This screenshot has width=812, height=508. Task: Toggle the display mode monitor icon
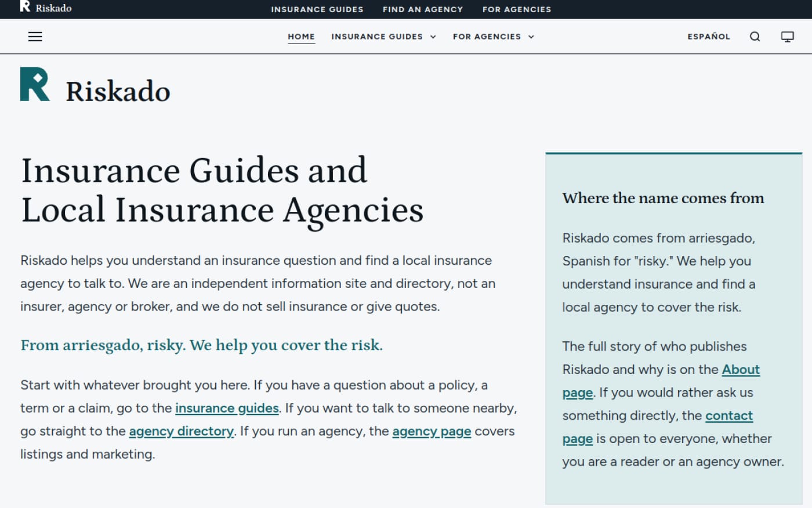pyautogui.click(x=787, y=37)
